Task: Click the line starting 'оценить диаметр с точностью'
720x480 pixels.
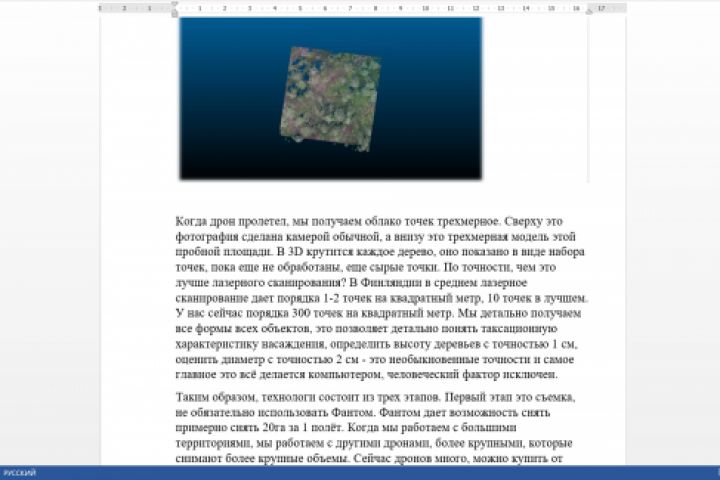Action: (375, 359)
